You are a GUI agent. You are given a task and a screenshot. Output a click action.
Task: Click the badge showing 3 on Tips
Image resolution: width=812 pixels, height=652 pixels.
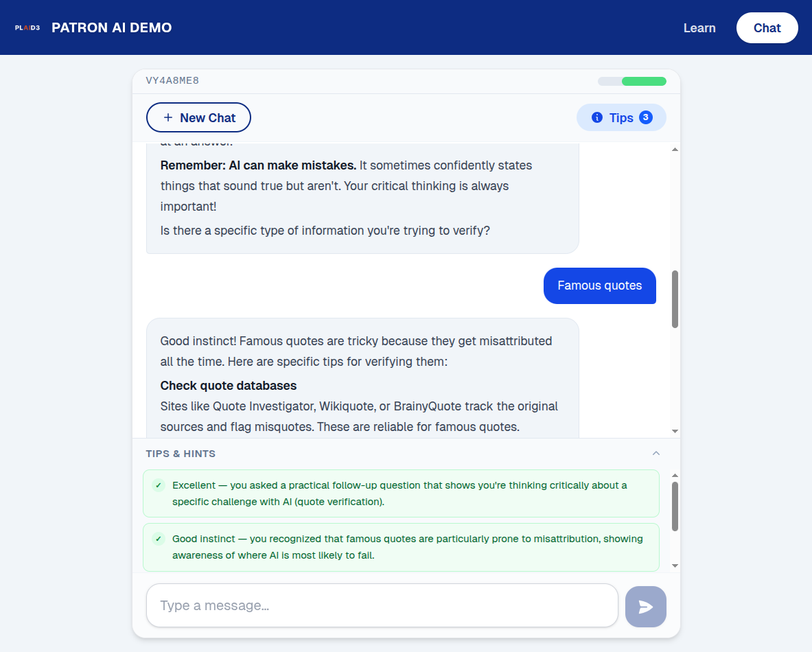(x=645, y=117)
